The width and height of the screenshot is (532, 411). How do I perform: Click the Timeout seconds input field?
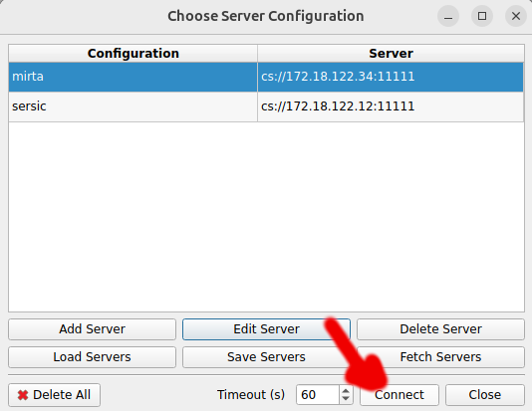pos(318,395)
